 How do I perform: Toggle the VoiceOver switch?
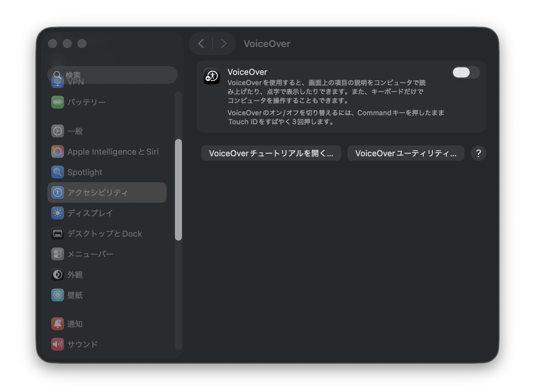coord(465,72)
